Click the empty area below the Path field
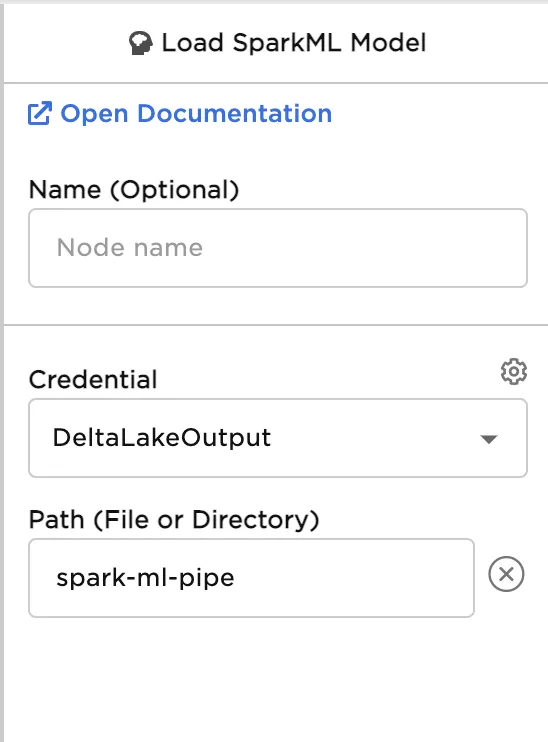 tap(276, 680)
